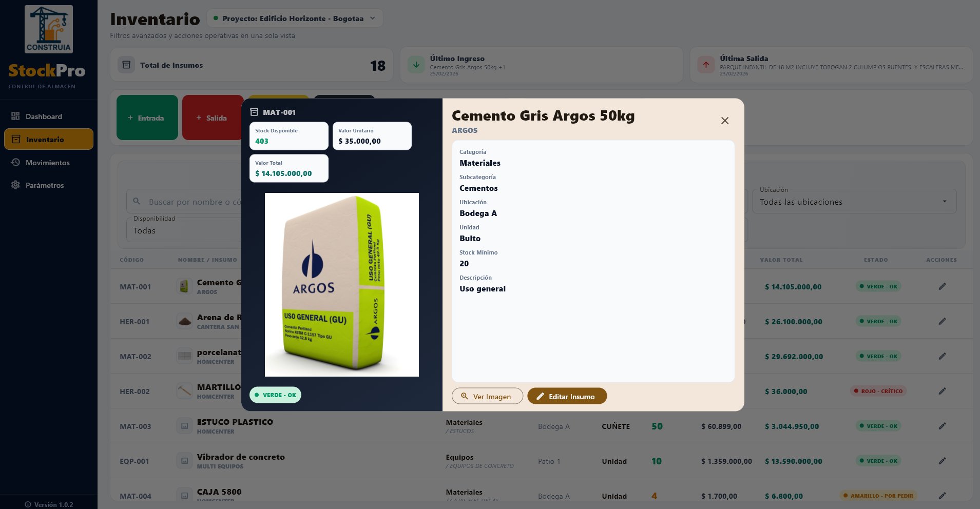The width and height of the screenshot is (980, 509).
Task: Click the green Entrada button
Action: click(147, 118)
